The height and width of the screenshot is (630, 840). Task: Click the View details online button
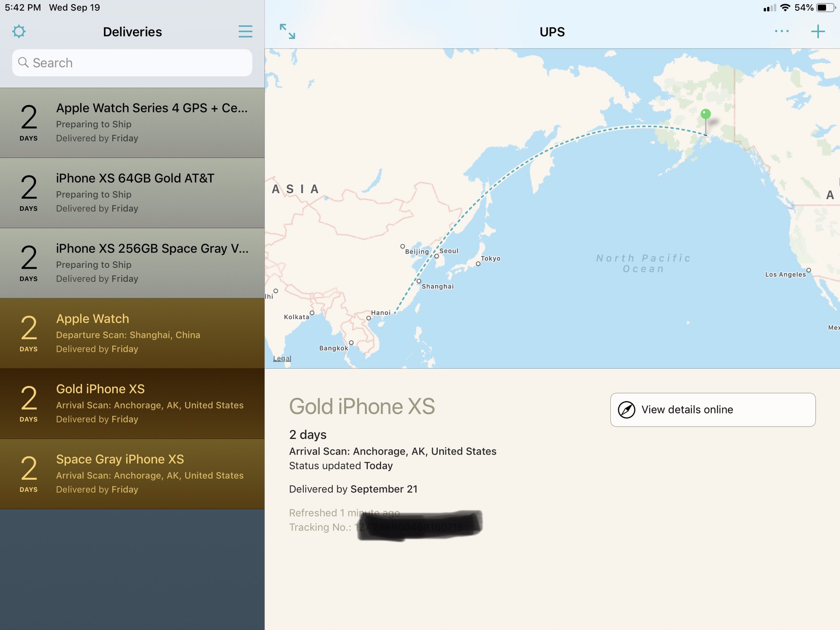[x=713, y=410]
